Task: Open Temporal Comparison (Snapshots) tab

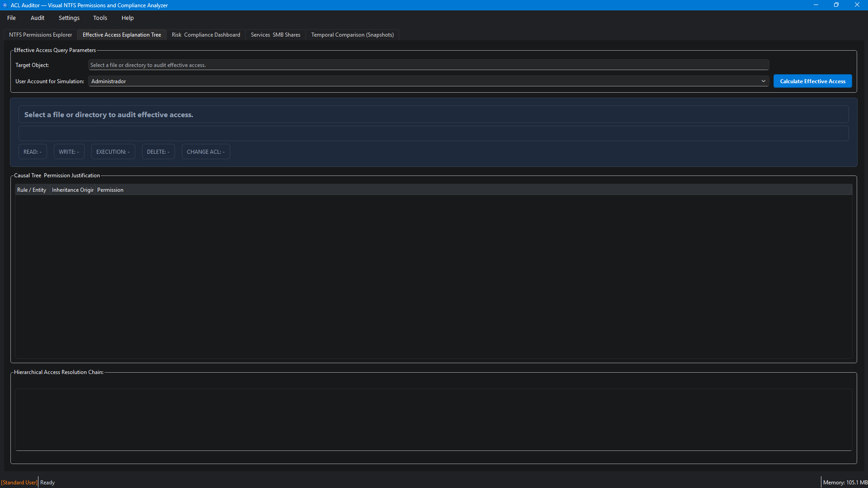Action: 352,35
